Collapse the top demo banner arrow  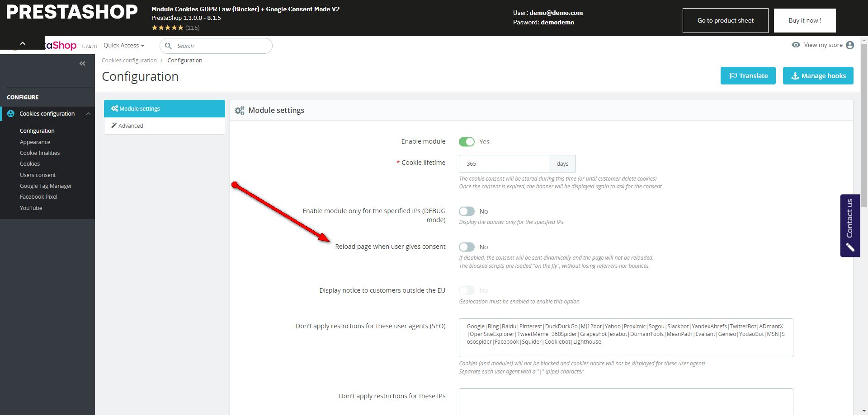(23, 43)
